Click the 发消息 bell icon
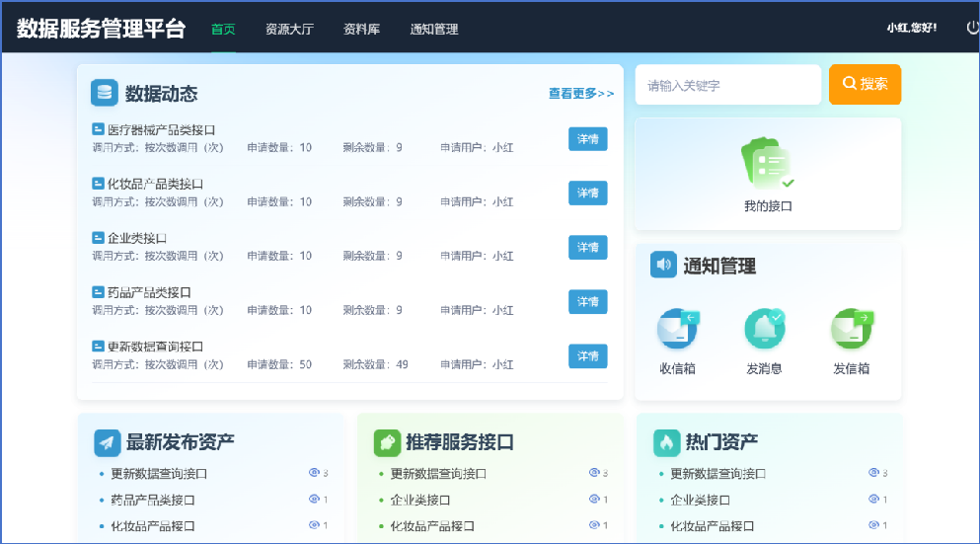Image resolution: width=980 pixels, height=544 pixels. [x=764, y=329]
